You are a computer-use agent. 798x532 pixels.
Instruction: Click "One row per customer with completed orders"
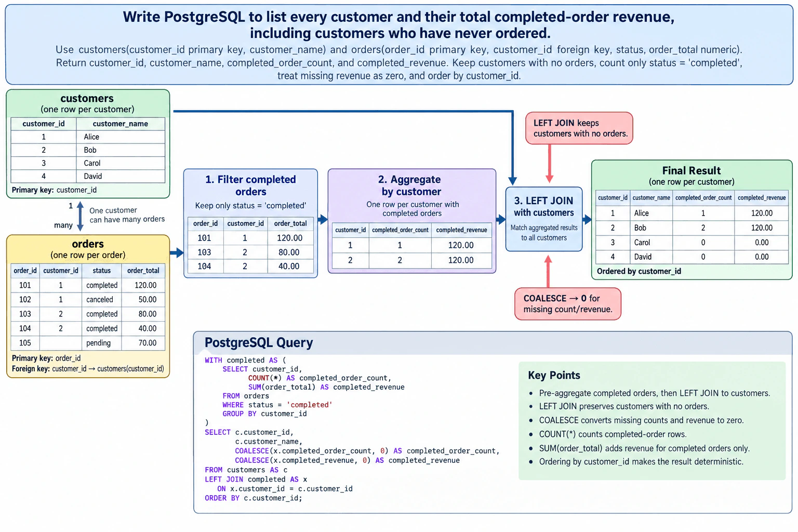tap(413, 209)
